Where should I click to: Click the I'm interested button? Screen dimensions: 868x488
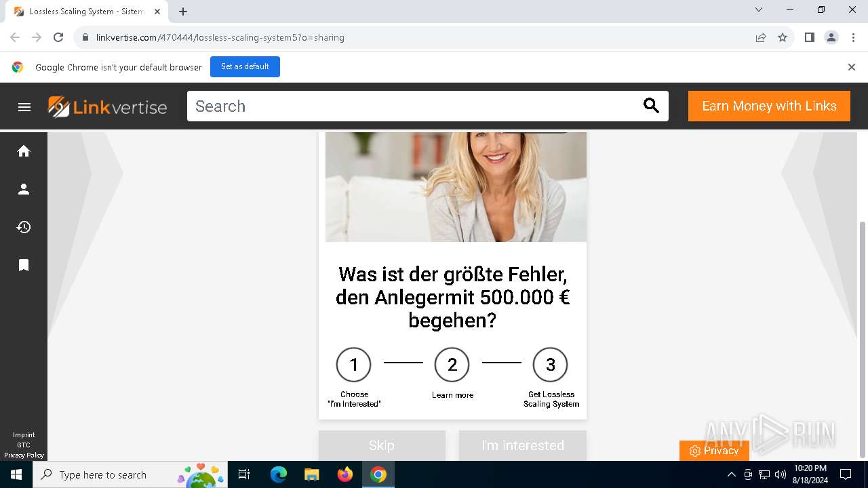click(x=523, y=445)
